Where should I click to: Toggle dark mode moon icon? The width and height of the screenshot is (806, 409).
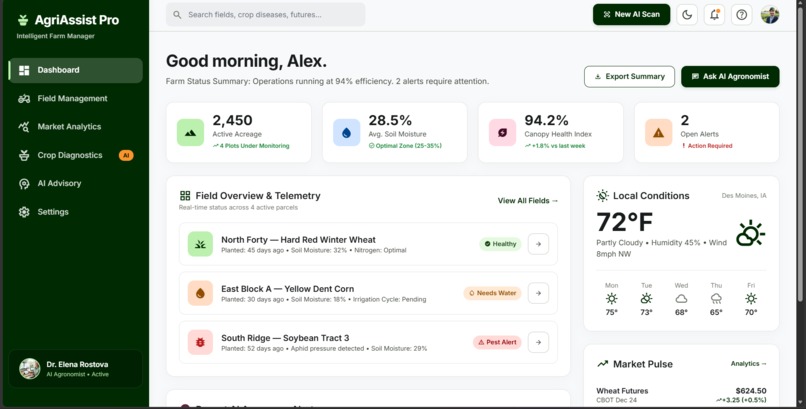687,15
